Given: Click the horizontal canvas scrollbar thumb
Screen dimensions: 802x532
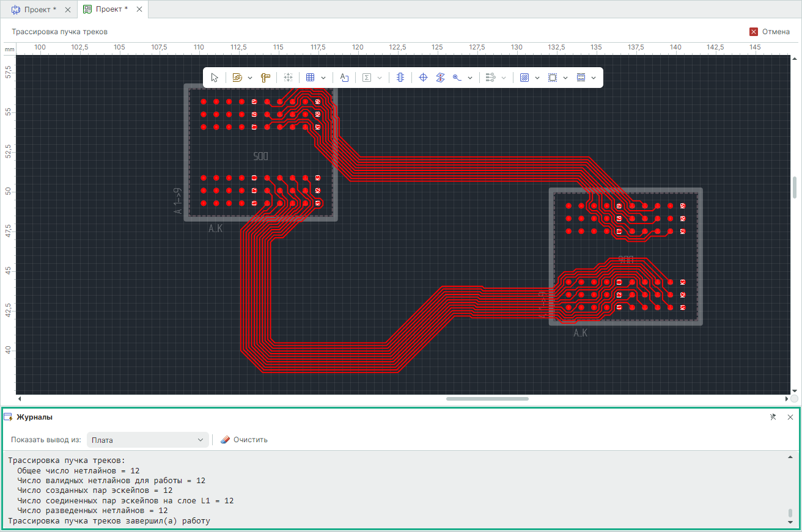Looking at the screenshot, I should pos(487,399).
